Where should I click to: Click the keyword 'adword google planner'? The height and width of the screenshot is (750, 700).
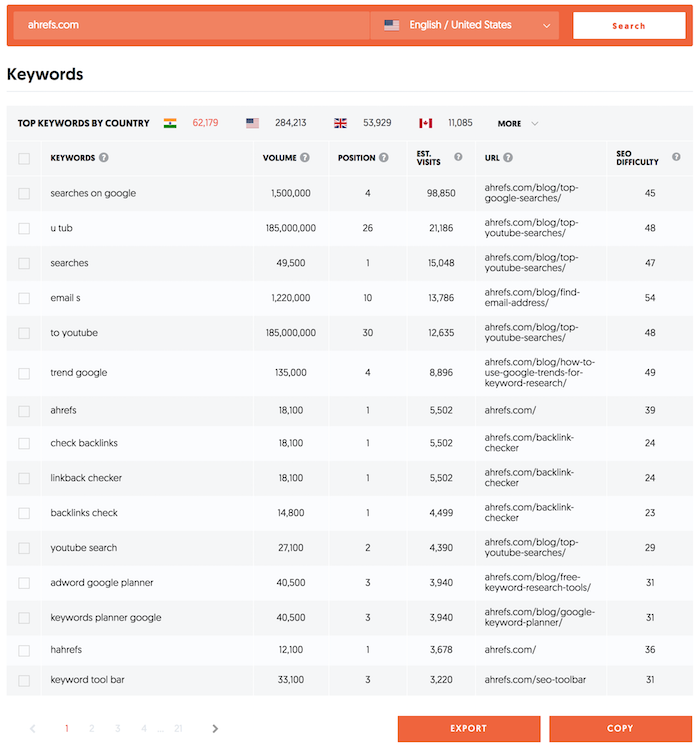click(102, 583)
